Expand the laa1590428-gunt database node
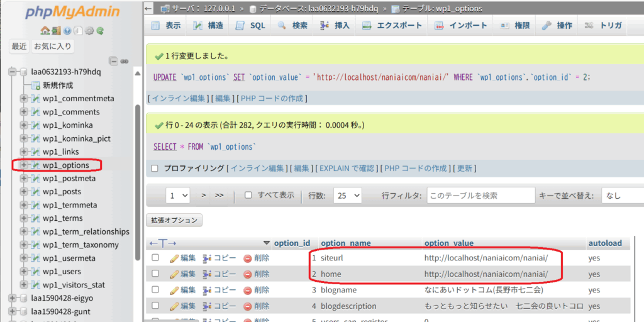Screen dimensions: 644x322 point(12,311)
